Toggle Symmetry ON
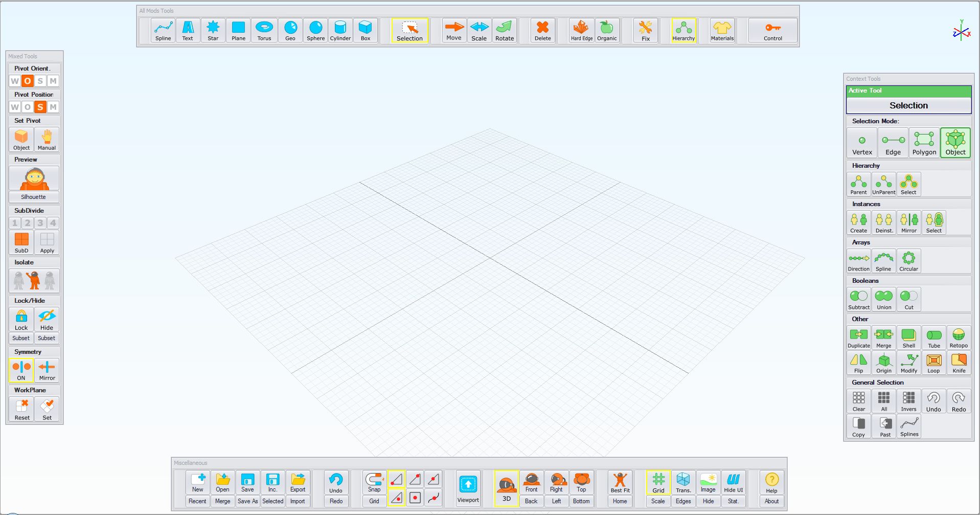Screen dimensions: 980x515 21,370
